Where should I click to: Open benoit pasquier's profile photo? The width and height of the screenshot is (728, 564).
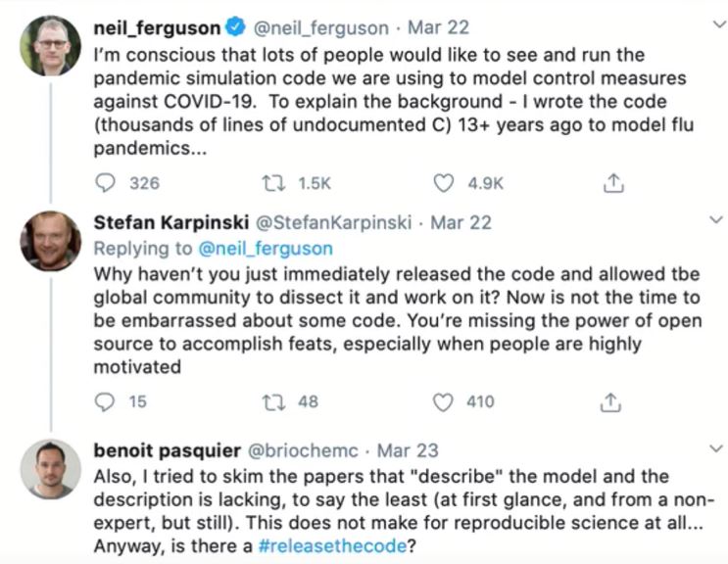pyautogui.click(x=50, y=469)
